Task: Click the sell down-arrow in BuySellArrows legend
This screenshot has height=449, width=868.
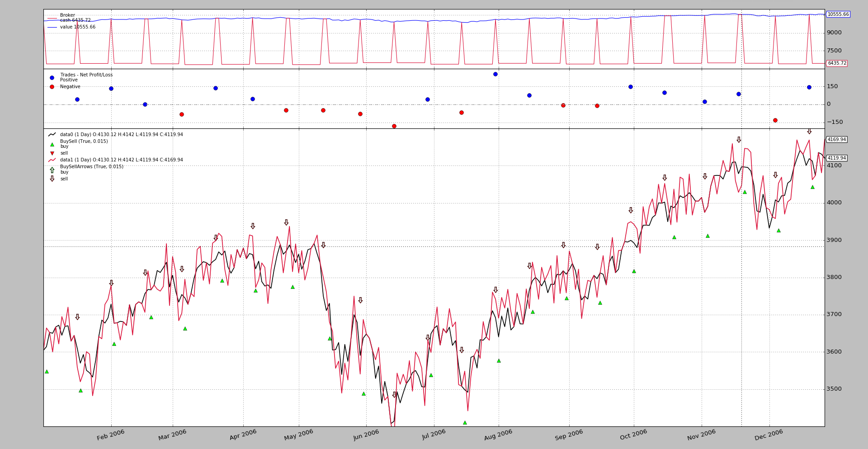Action: [x=52, y=179]
